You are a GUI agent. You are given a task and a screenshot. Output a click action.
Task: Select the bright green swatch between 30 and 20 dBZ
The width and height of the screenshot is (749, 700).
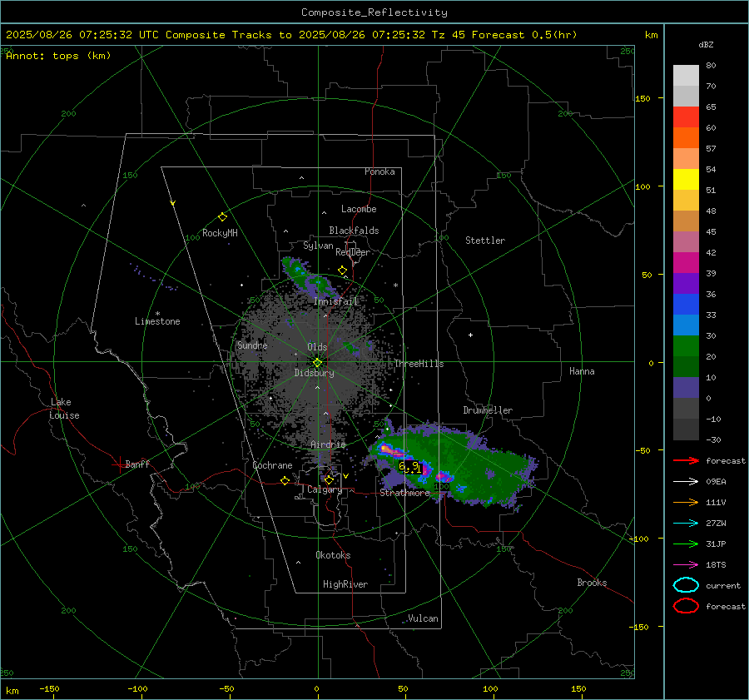(x=686, y=346)
